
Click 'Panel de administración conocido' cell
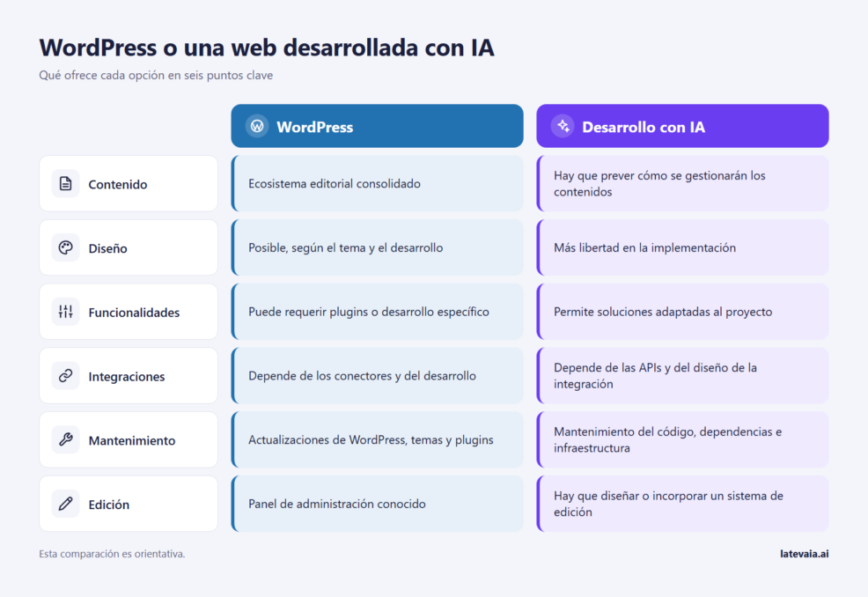click(377, 504)
